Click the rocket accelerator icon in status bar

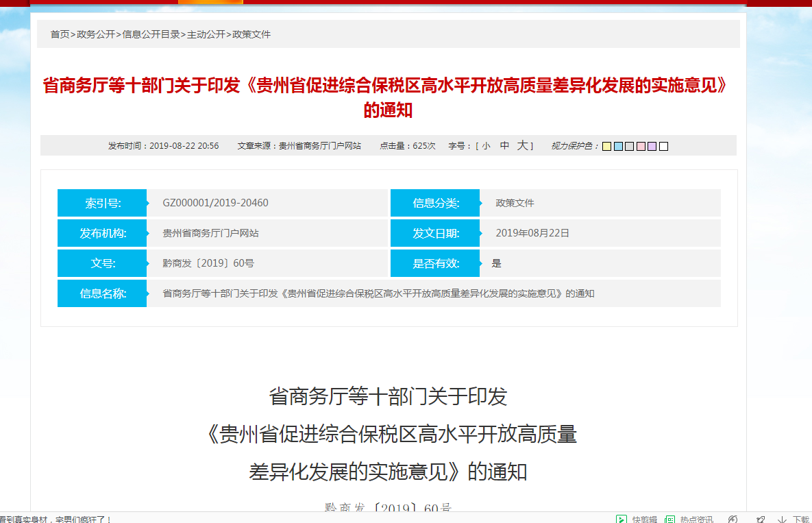click(761, 519)
